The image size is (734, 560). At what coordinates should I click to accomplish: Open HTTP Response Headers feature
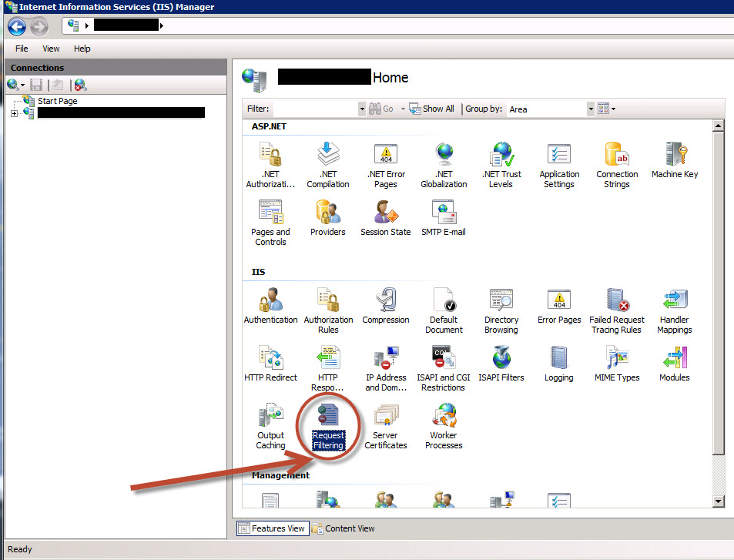point(328,368)
